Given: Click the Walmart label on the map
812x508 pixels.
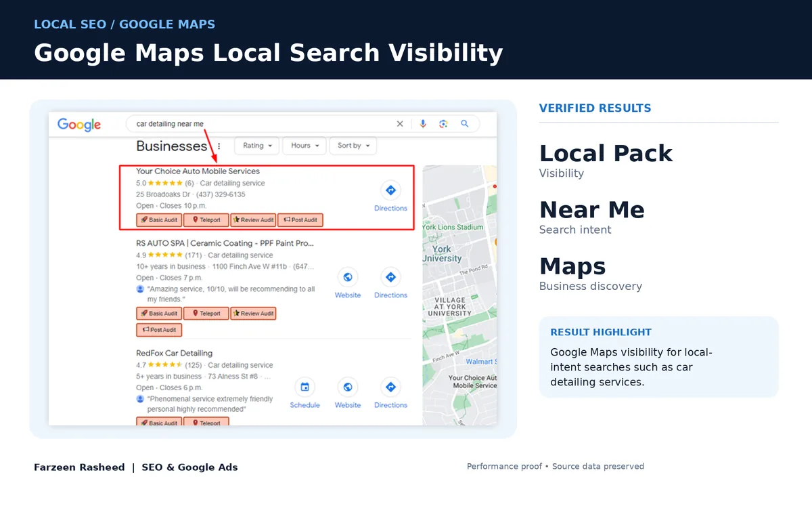Looking at the screenshot, I should click(x=481, y=362).
